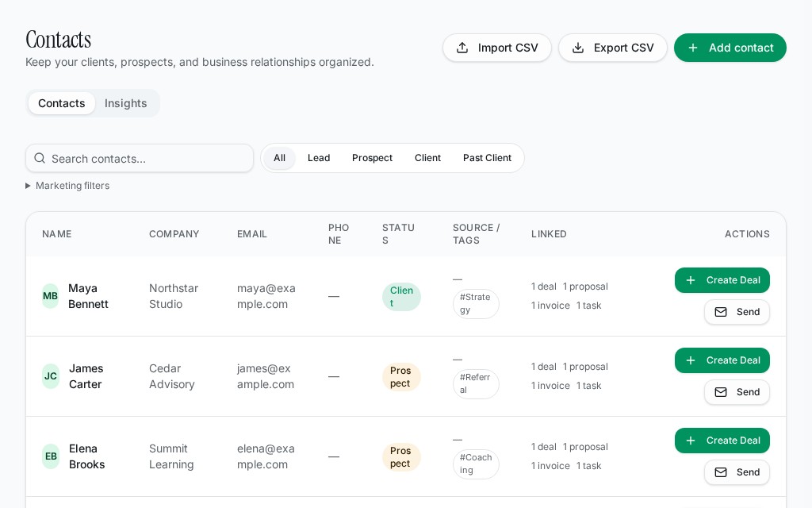Click '1 invoice' in James Carter's row
This screenshot has height=508, width=812.
tap(550, 386)
